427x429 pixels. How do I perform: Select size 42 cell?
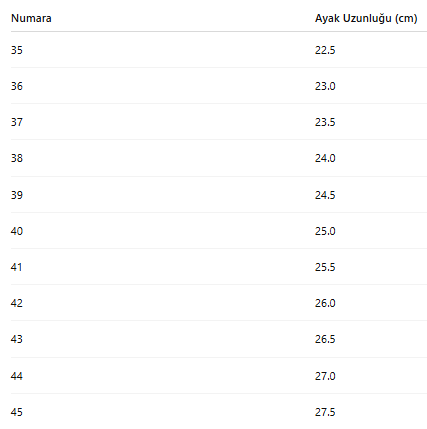click(x=17, y=303)
